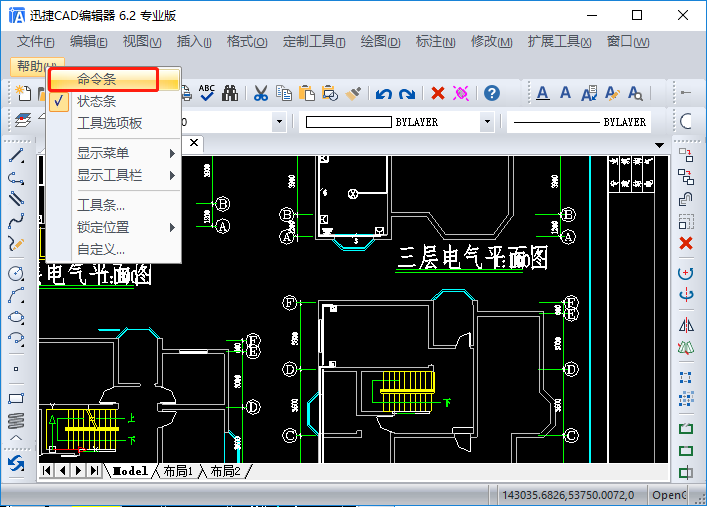Close the current drawing tab
Viewport: 707px width, 507px height.
pos(194,143)
